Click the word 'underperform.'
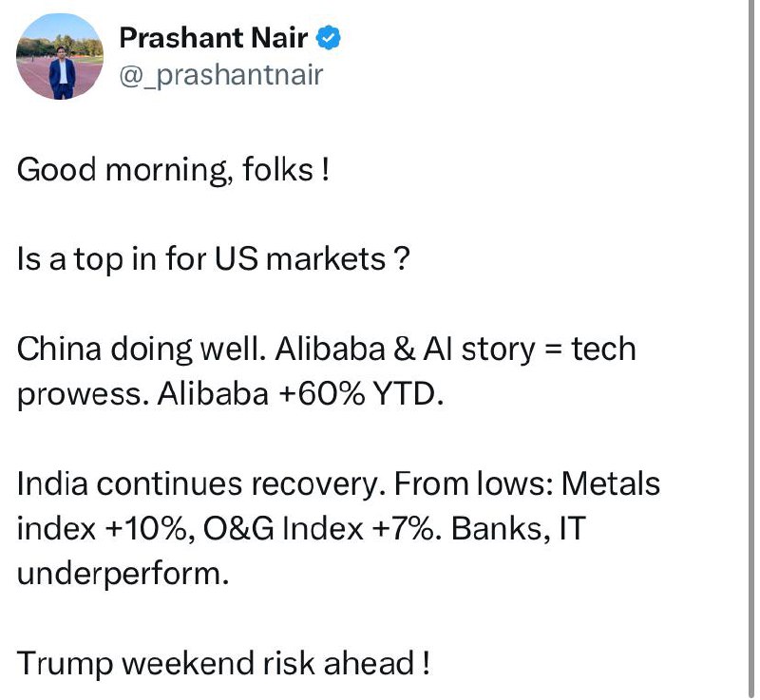Viewport: 760px width, 700px height. click(x=123, y=575)
